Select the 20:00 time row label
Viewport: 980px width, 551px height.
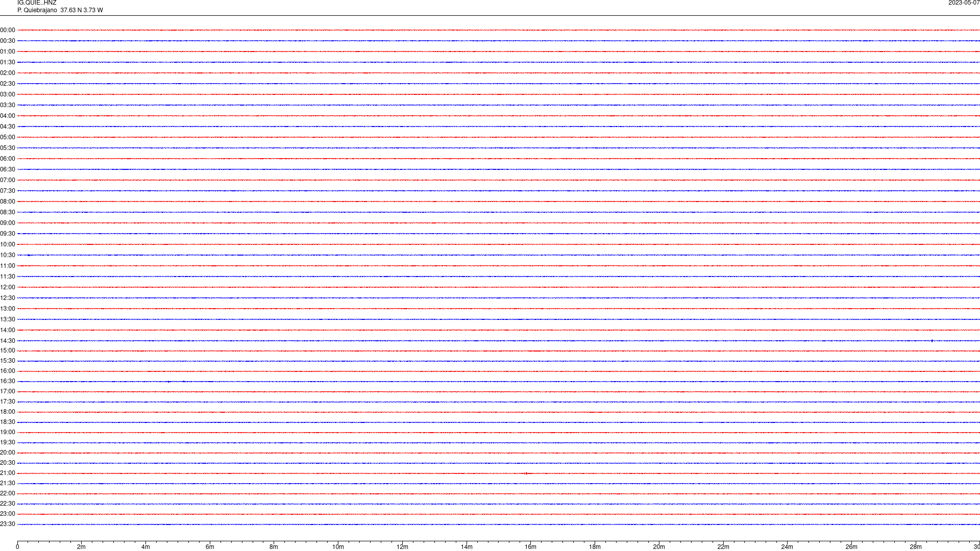click(x=8, y=453)
